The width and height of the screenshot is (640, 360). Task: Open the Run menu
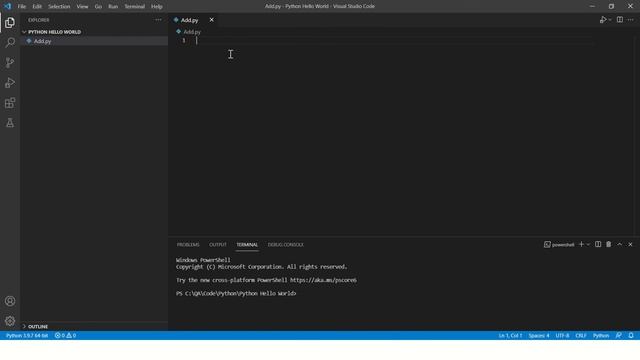tap(113, 7)
